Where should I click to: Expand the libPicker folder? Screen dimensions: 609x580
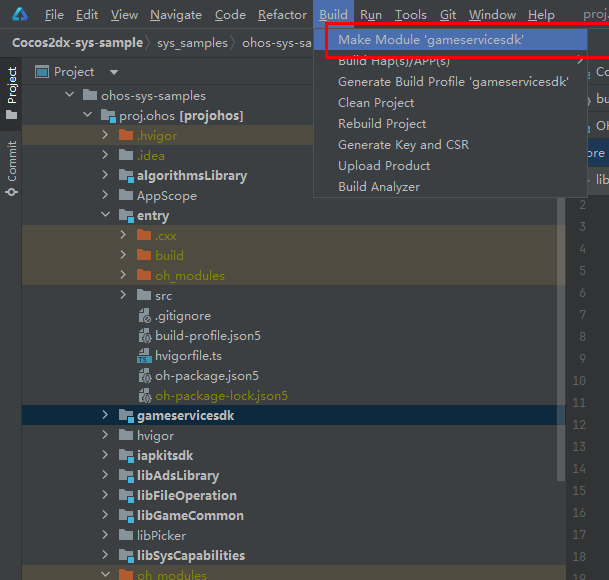pyautogui.click(x=105, y=535)
